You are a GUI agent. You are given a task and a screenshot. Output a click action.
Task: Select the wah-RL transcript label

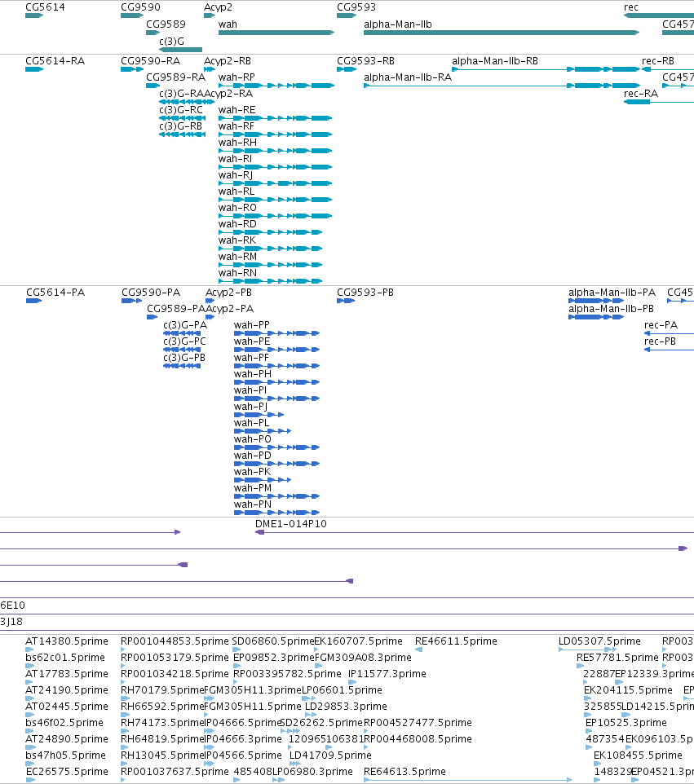tap(236, 192)
